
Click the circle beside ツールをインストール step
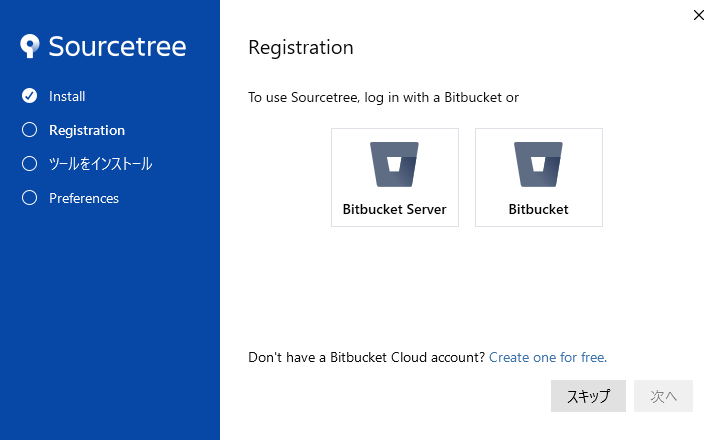[29, 163]
